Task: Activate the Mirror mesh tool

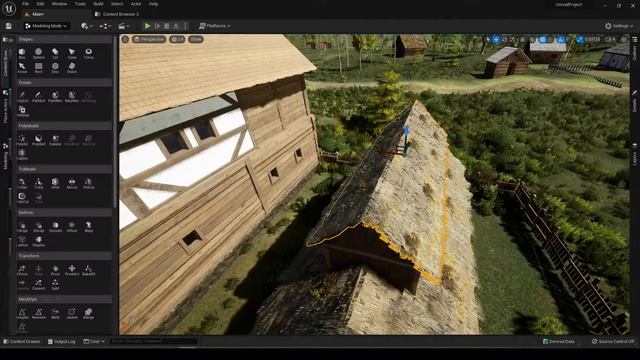Action: (72, 184)
